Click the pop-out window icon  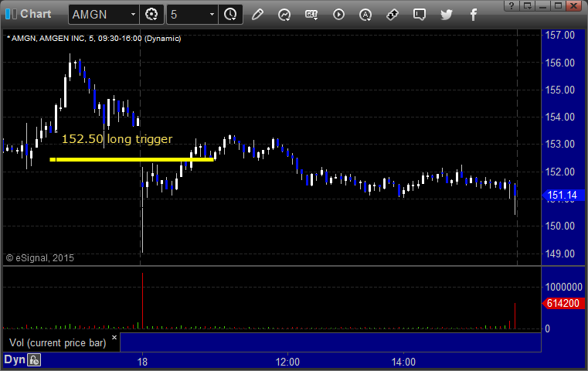tap(527, 5)
